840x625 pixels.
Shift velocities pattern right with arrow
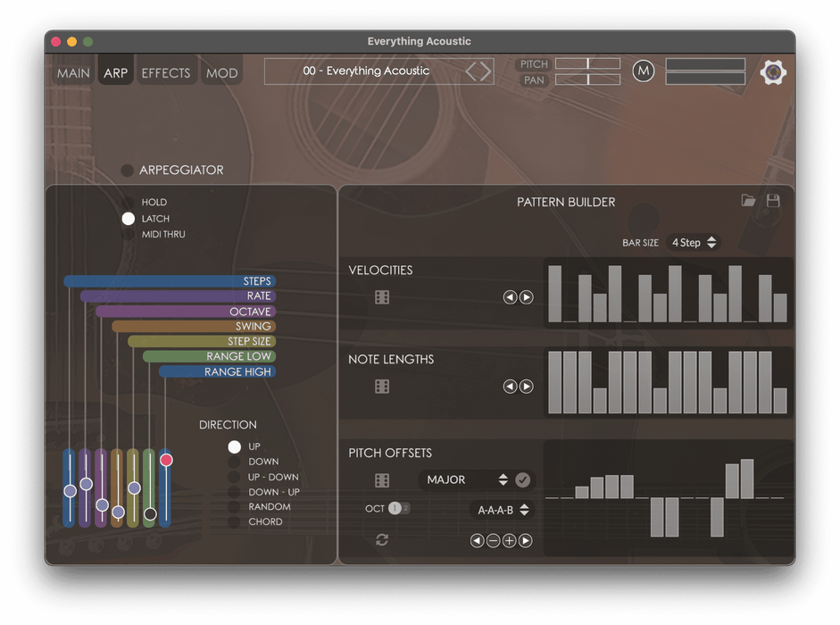527,297
